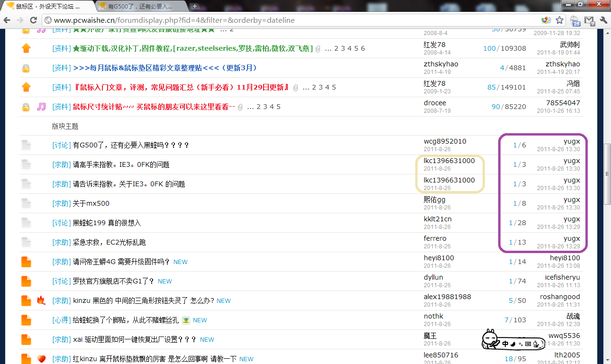Open thread 黑蝰蛇199 真的很想入

tap(107, 223)
